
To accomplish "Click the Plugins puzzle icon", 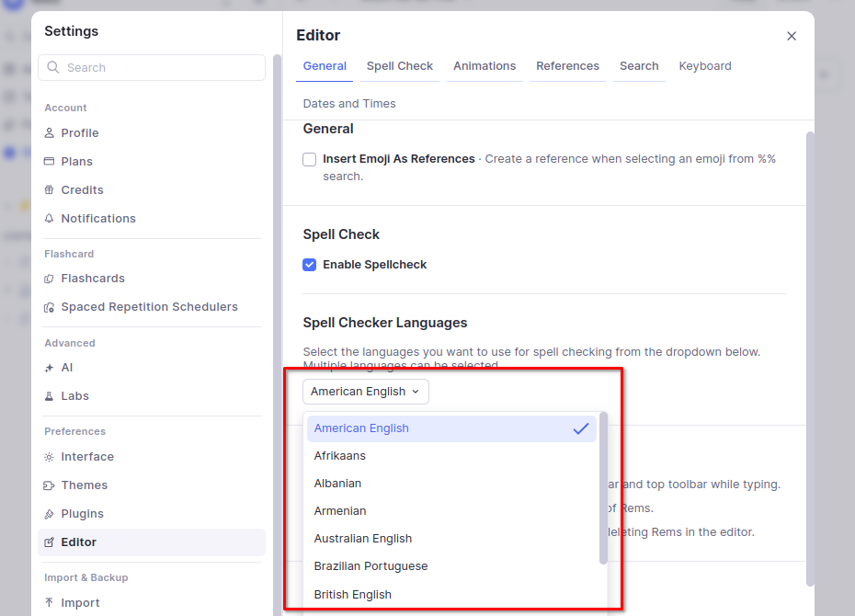I will [50, 514].
